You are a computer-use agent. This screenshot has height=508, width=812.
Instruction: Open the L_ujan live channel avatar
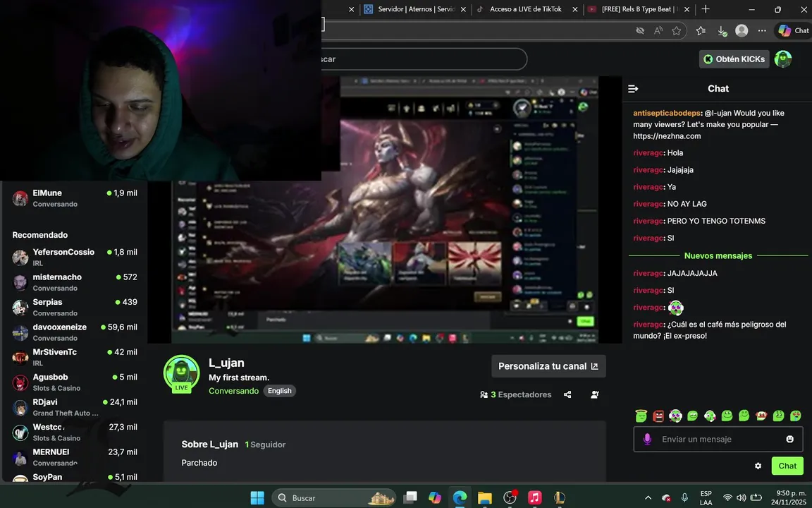point(181,373)
